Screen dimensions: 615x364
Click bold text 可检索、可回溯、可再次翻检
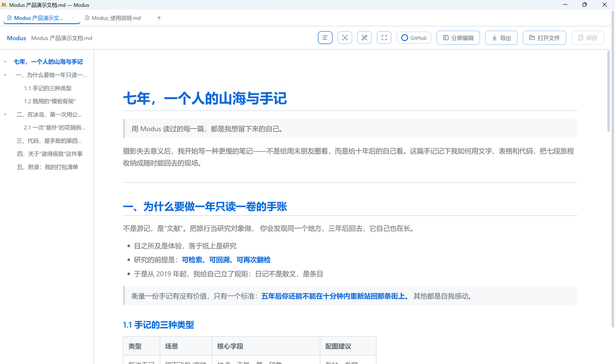pyautogui.click(x=226, y=260)
